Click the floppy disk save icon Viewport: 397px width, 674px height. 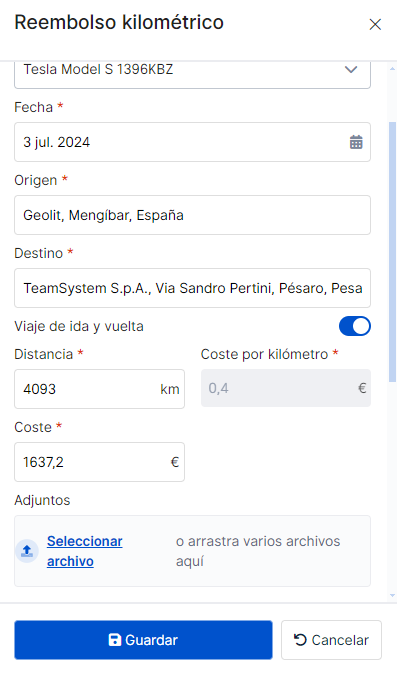tap(115, 640)
